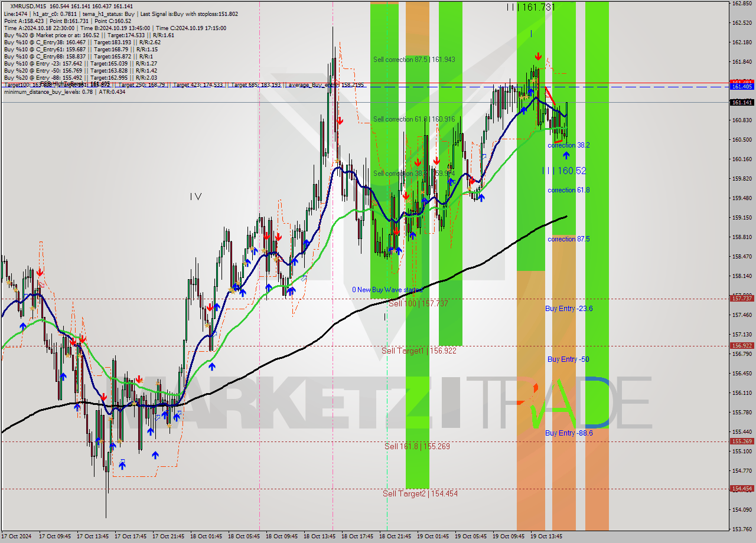Click the 156.450 price axis value
This screenshot has height=543, width=756.
[742, 373]
